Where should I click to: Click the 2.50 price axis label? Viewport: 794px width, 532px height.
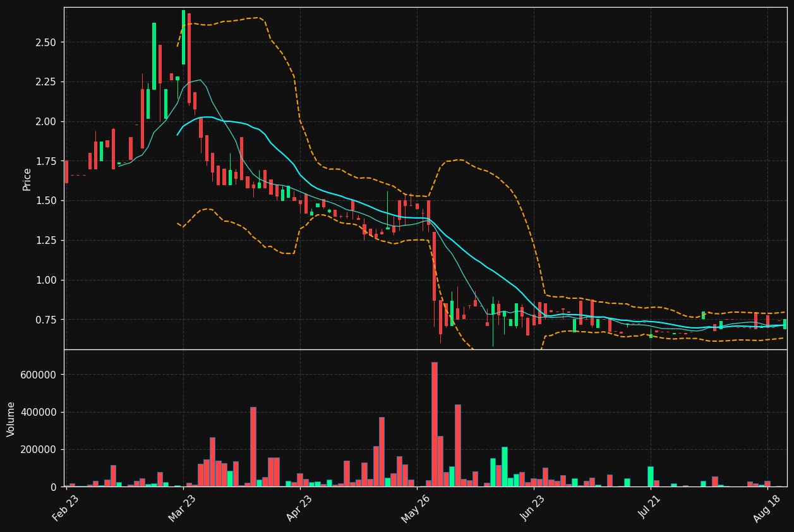[x=47, y=42]
